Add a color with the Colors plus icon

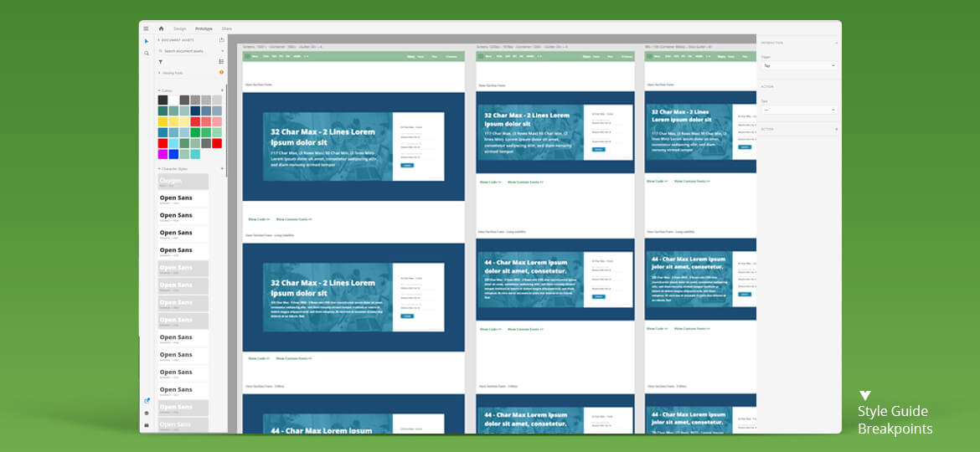[222, 90]
